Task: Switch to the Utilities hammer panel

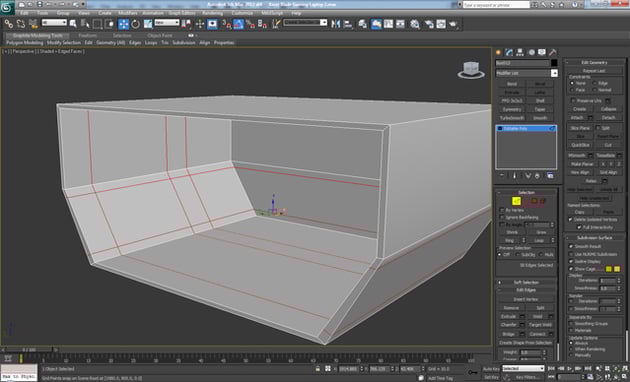Action: pos(553,52)
